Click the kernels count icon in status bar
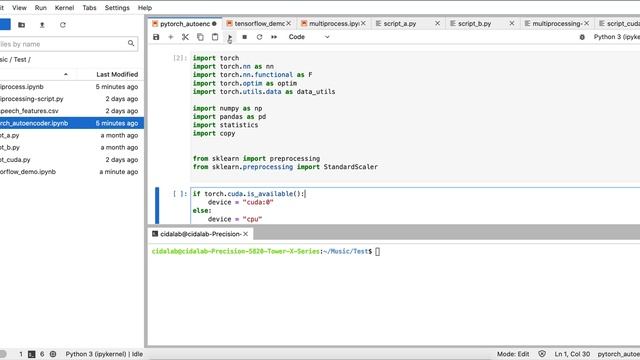 (53, 354)
